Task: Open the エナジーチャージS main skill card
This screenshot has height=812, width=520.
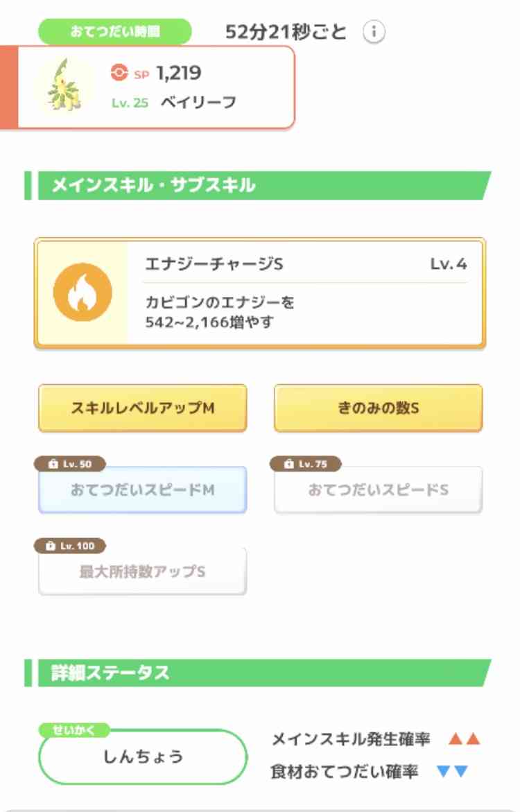Action: 260,293
